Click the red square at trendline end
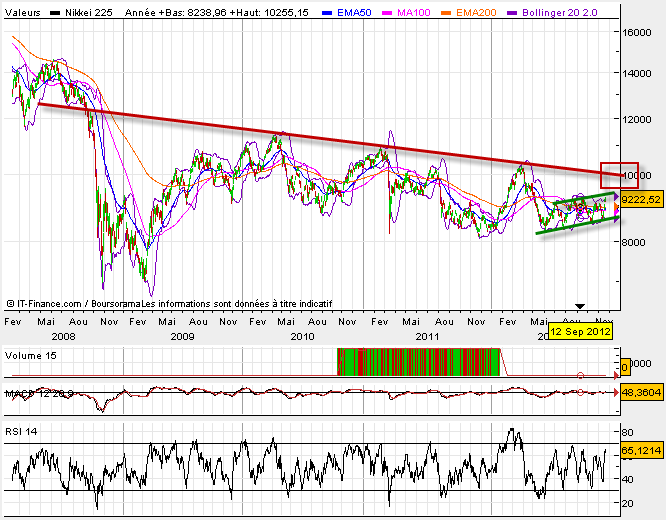Image resolution: width=666 pixels, height=520 pixels. coord(618,176)
